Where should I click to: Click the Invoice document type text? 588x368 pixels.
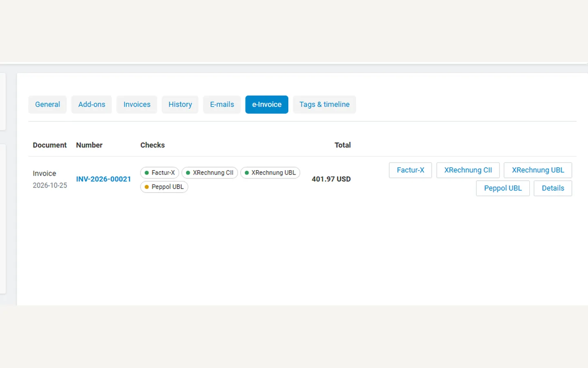(45, 173)
